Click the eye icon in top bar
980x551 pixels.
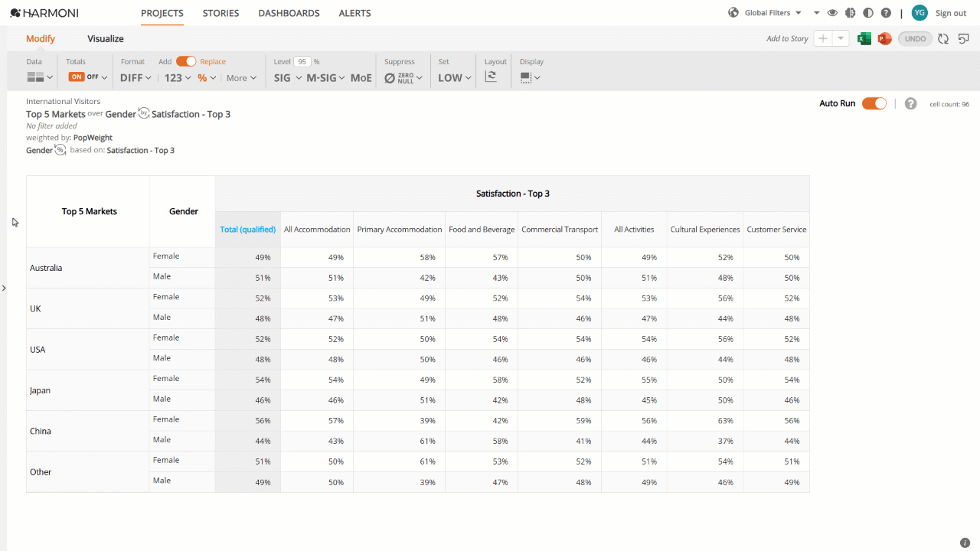click(832, 13)
